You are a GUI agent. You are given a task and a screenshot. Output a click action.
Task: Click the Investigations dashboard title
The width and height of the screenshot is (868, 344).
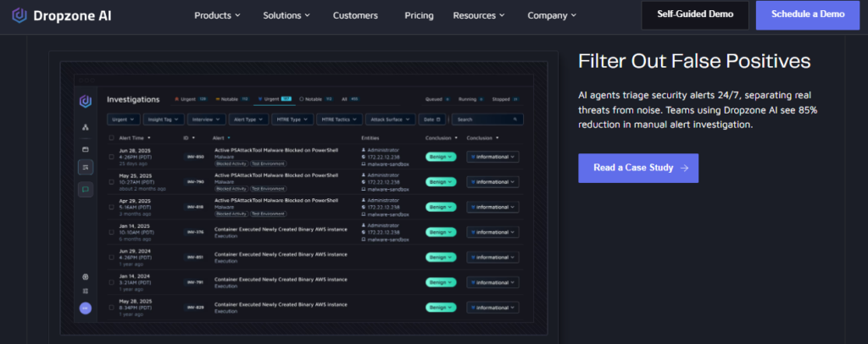coord(133,99)
